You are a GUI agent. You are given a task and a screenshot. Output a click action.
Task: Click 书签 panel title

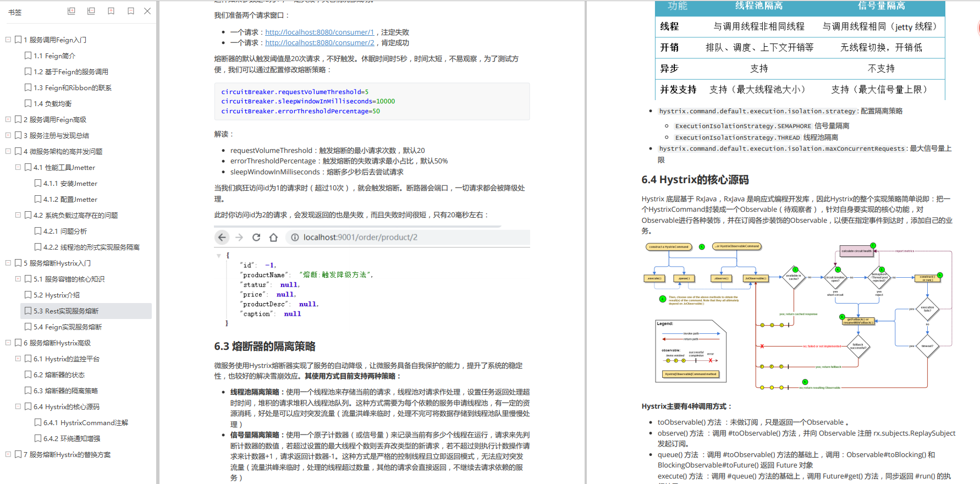15,12
